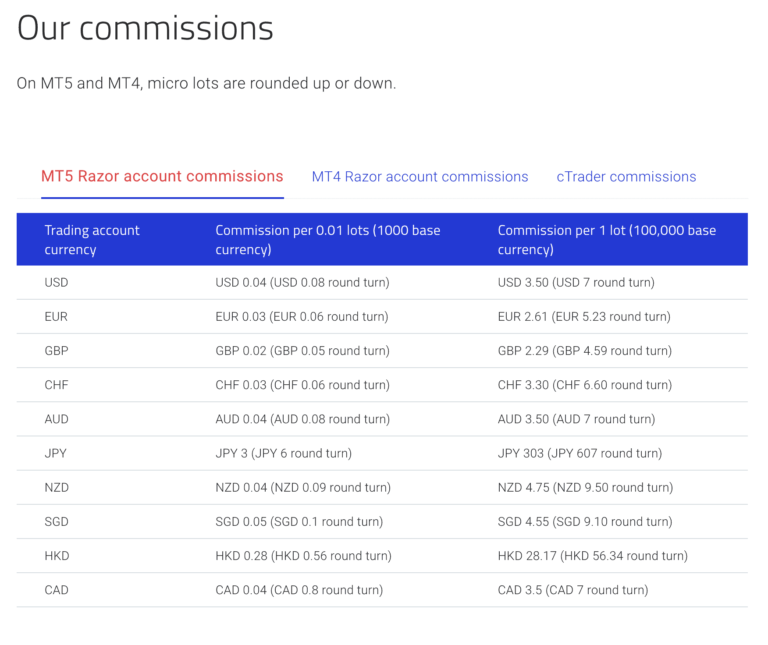Viewport: 768px width, 645px height.
Task: Click 'NZD 4.75 (NZD 9.50 round turn)' cell
Action: (585, 488)
